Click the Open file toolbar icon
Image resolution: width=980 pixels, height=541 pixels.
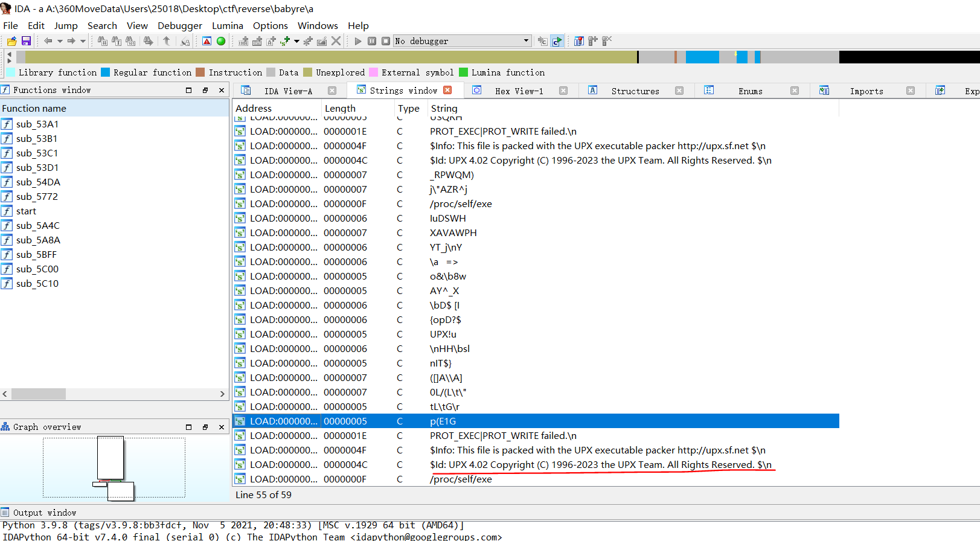[11, 41]
